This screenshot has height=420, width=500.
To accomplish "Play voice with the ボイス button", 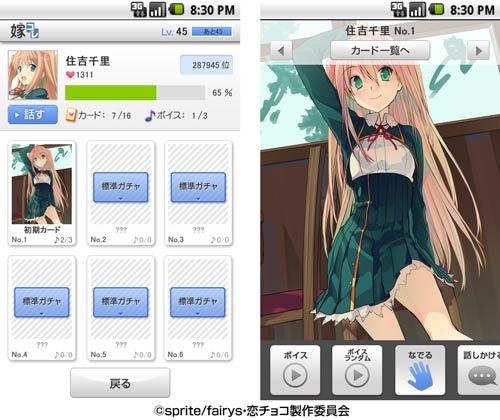I will (x=295, y=370).
